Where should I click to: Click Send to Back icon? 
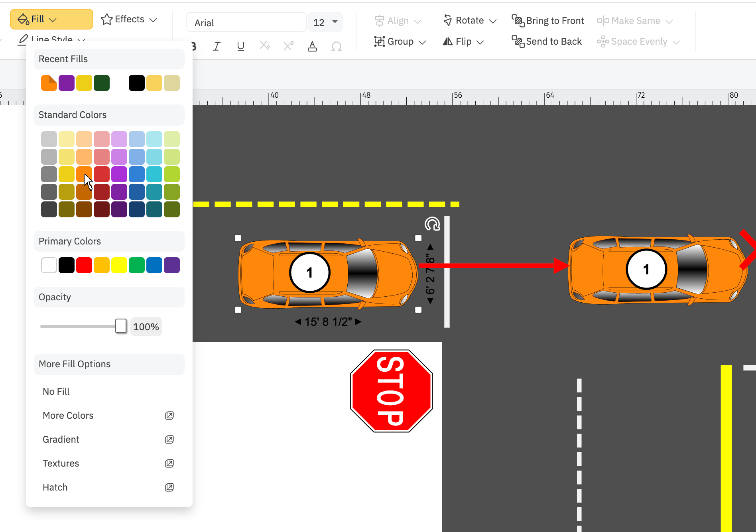518,41
